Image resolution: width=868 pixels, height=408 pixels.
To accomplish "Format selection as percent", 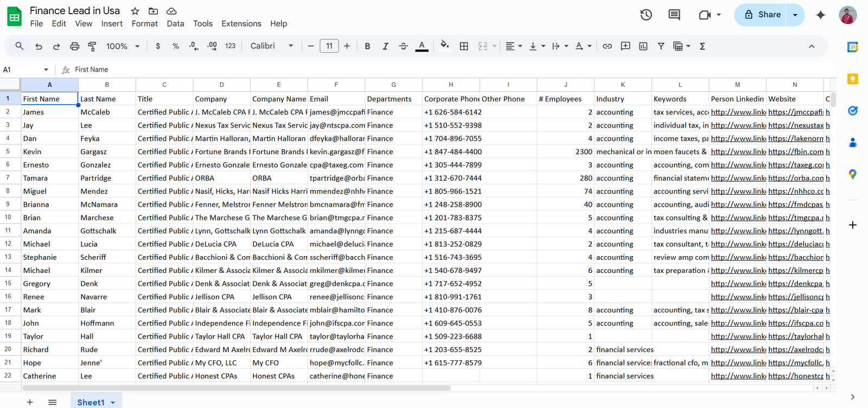I will click(x=176, y=46).
